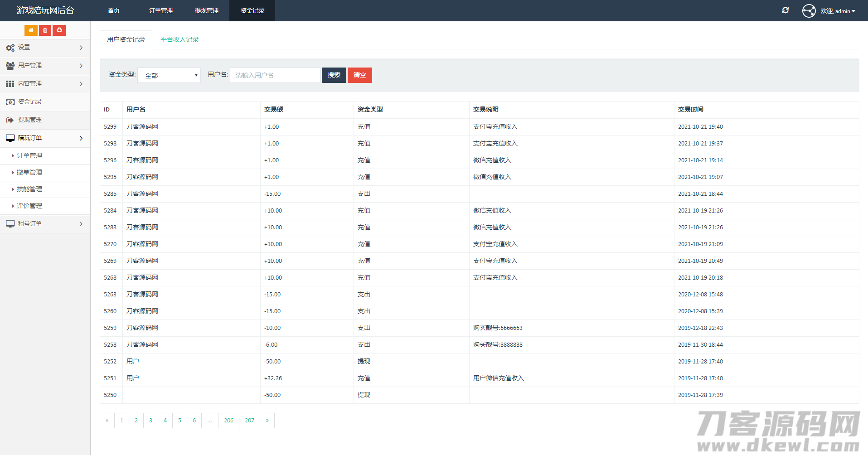Click the admin avatar icon
Screen dimensions: 868x455
809,11
